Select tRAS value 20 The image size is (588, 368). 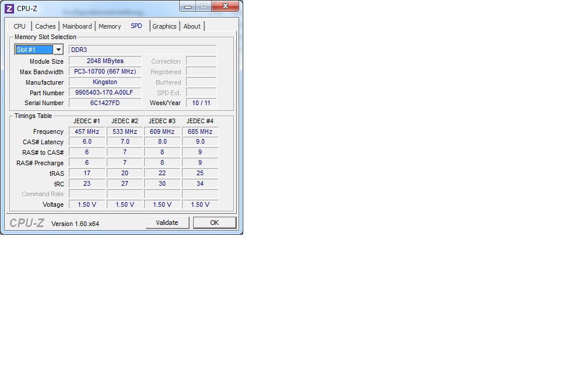click(125, 173)
